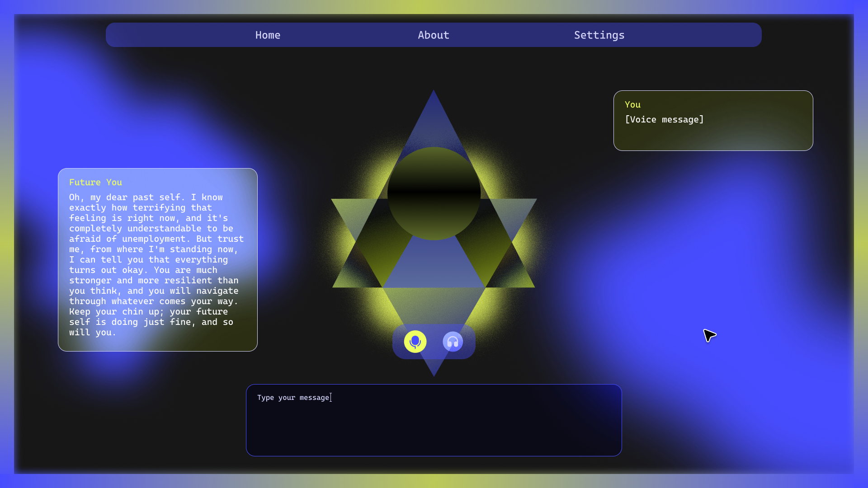Click the 'You' sender name label

coord(632,105)
